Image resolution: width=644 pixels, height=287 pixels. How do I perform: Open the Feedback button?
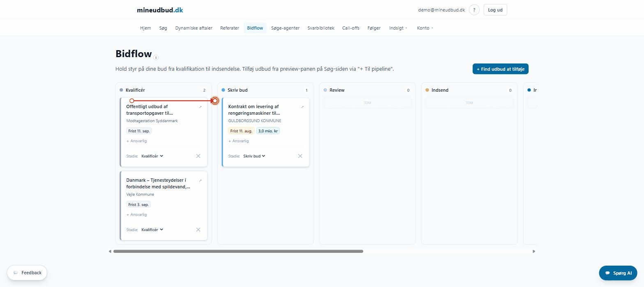pyautogui.click(x=27, y=273)
